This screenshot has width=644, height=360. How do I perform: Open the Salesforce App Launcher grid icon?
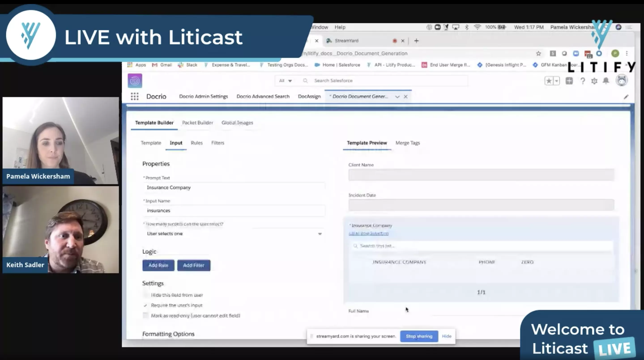click(x=134, y=96)
